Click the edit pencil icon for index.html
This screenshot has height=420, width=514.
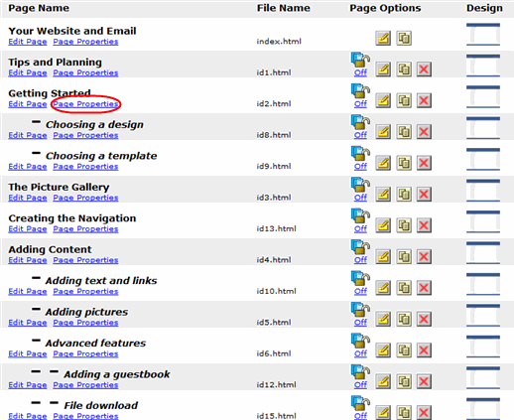point(383,38)
